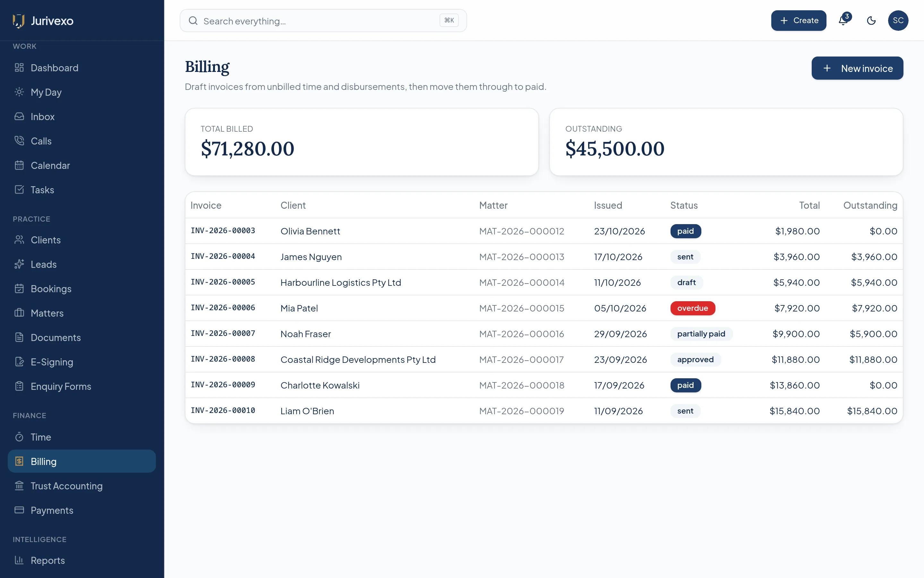Click the draft status badge
Image resolution: width=924 pixels, height=578 pixels.
[686, 283]
